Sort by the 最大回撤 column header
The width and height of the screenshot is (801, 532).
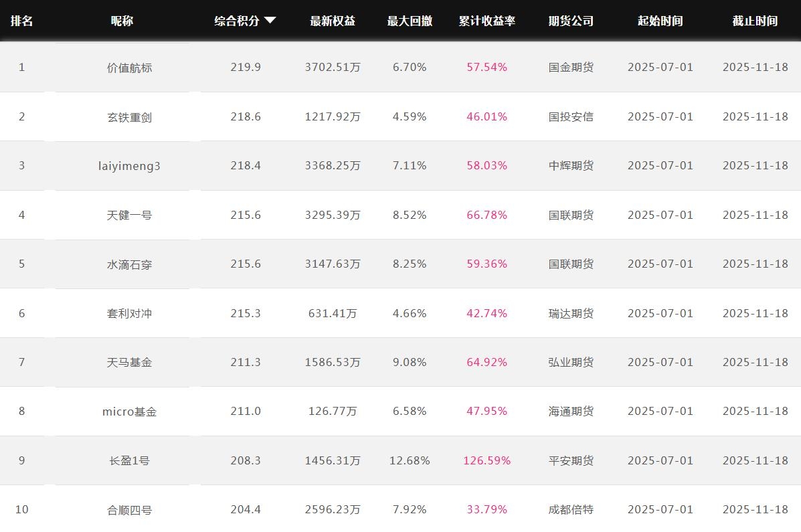click(x=410, y=21)
